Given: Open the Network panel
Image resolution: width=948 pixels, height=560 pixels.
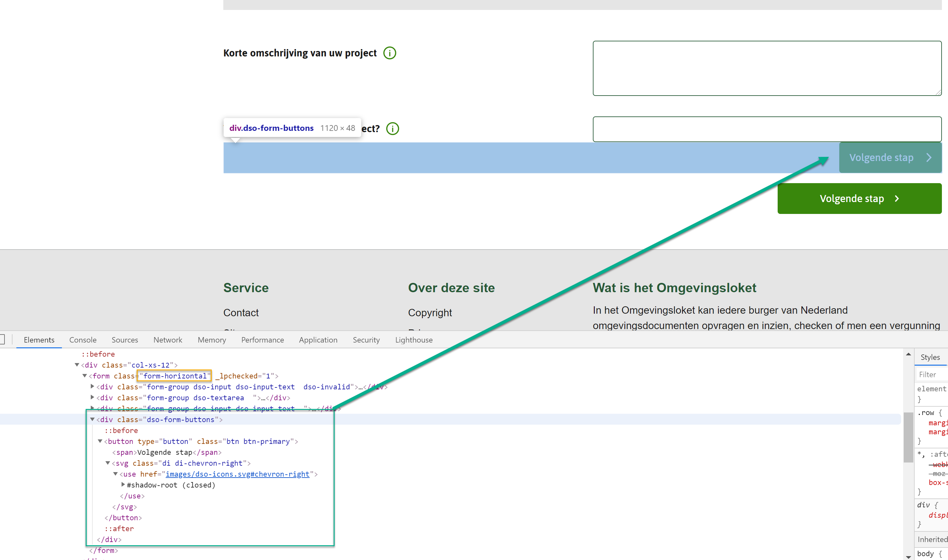Looking at the screenshot, I should click(x=167, y=340).
